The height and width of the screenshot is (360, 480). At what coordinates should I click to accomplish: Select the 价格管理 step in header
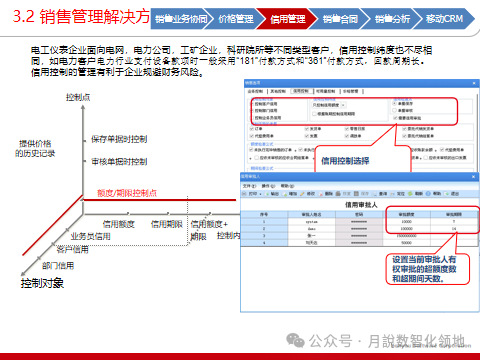click(236, 19)
